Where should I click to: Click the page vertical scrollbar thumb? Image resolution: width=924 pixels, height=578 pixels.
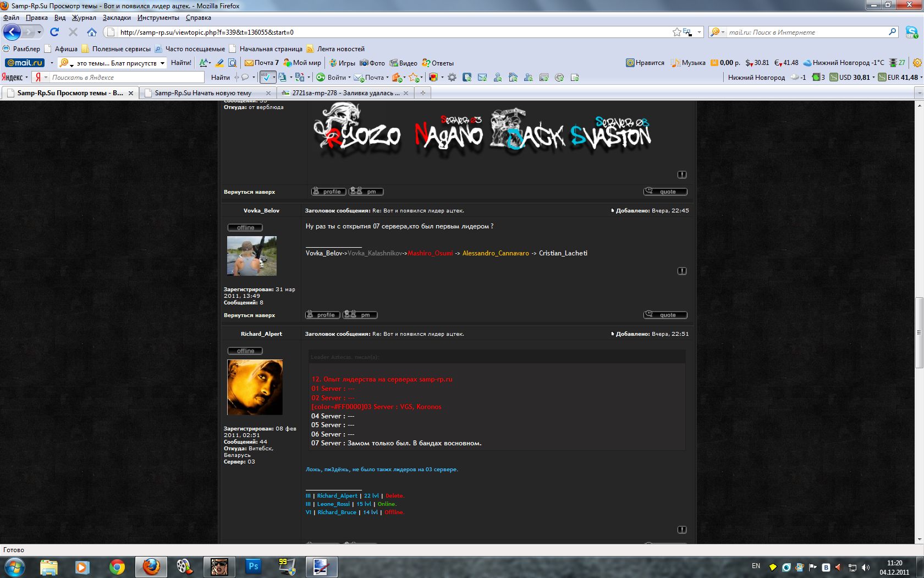coord(919,332)
